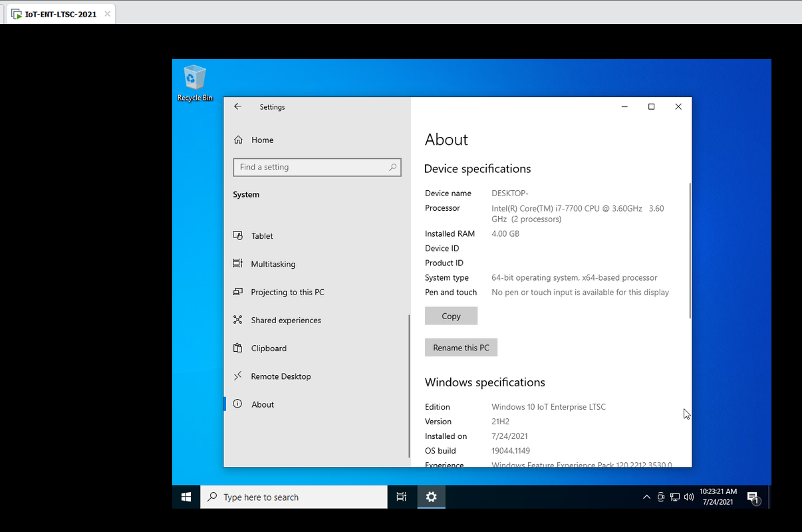Close the IoT-ENT-LTSC-2021 tab
The width and height of the screenshot is (802, 532).
[107, 14]
